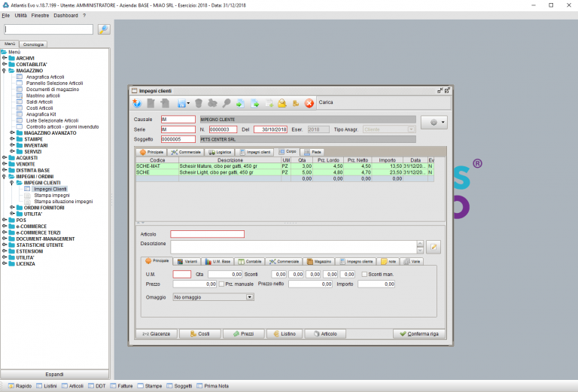
Task: Open the Tipo Anagr. combo box
Action: (x=389, y=129)
